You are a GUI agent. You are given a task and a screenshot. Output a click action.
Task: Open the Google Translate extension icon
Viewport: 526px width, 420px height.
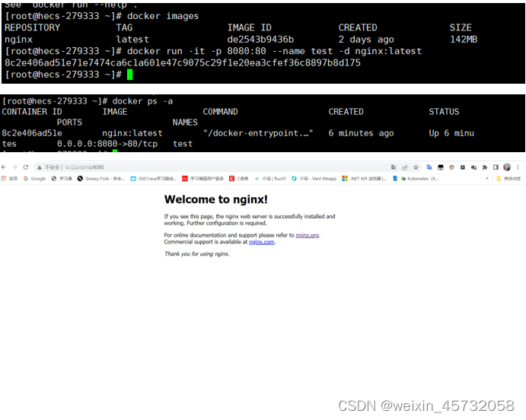click(429, 167)
